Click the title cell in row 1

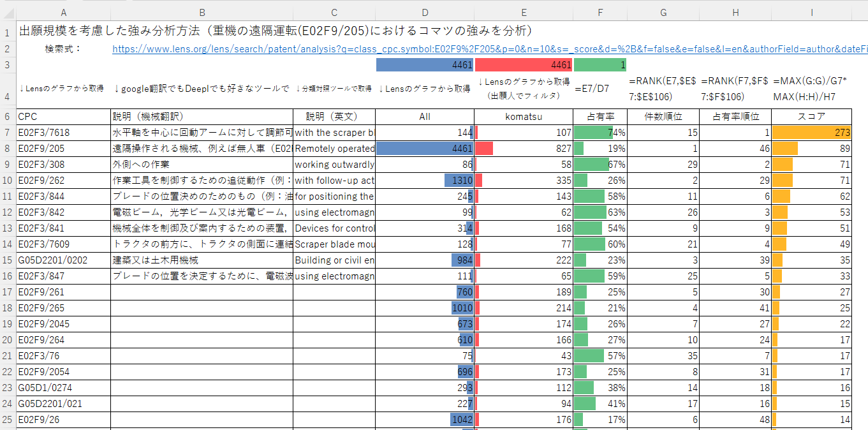tap(274, 31)
